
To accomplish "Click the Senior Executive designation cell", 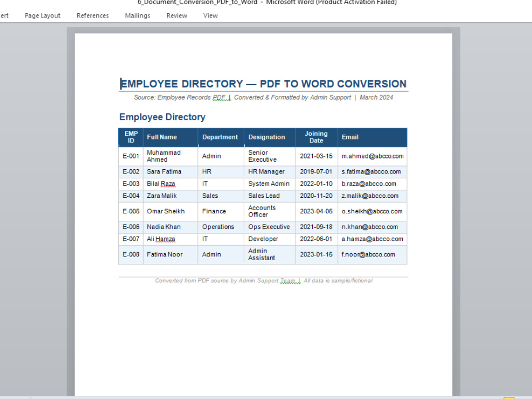I will click(x=270, y=156).
